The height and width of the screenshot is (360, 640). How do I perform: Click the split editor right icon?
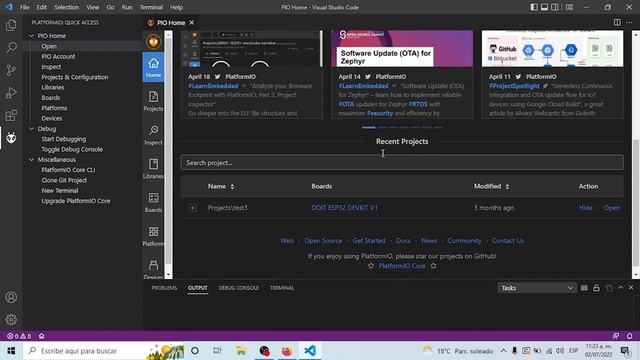(617, 22)
